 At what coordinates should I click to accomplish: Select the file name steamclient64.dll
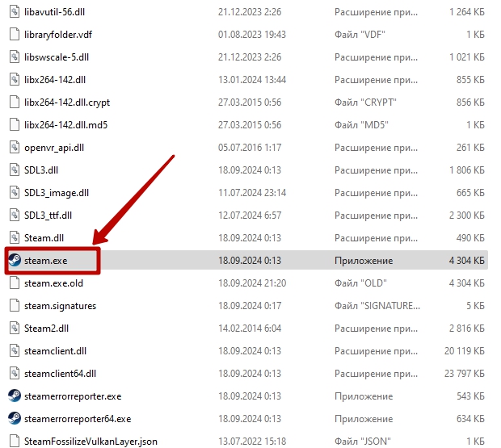pos(60,374)
